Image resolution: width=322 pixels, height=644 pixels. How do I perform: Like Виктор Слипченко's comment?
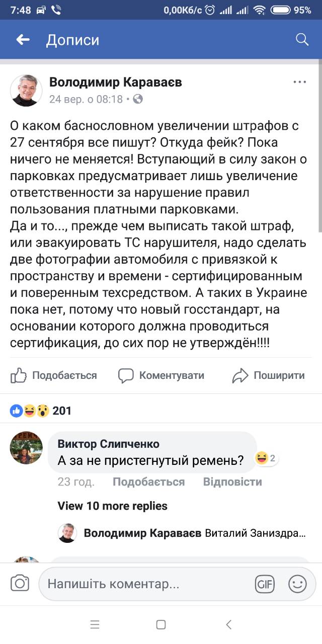(x=148, y=482)
